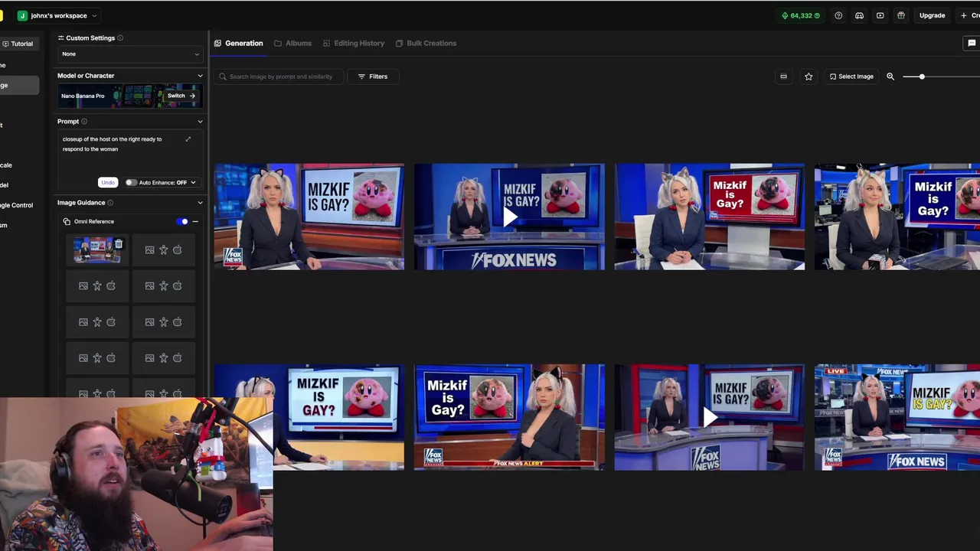Click the image upload icon in the empty slot beside the reference thumbnail
980x551 pixels.
149,250
